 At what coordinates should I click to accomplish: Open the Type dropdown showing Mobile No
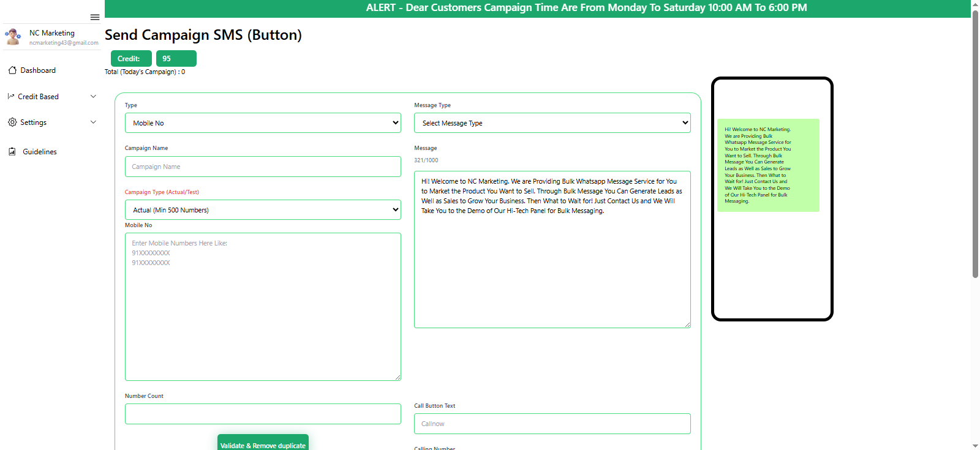coord(263,123)
